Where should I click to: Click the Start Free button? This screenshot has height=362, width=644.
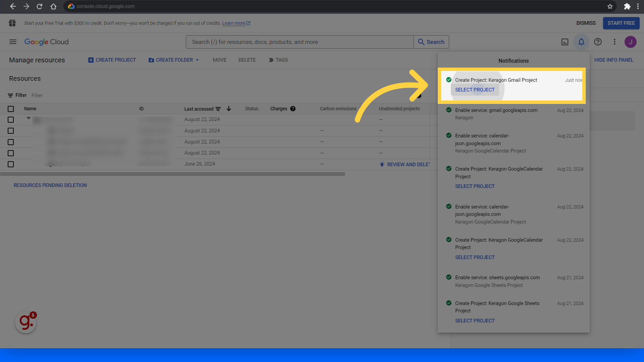(621, 23)
